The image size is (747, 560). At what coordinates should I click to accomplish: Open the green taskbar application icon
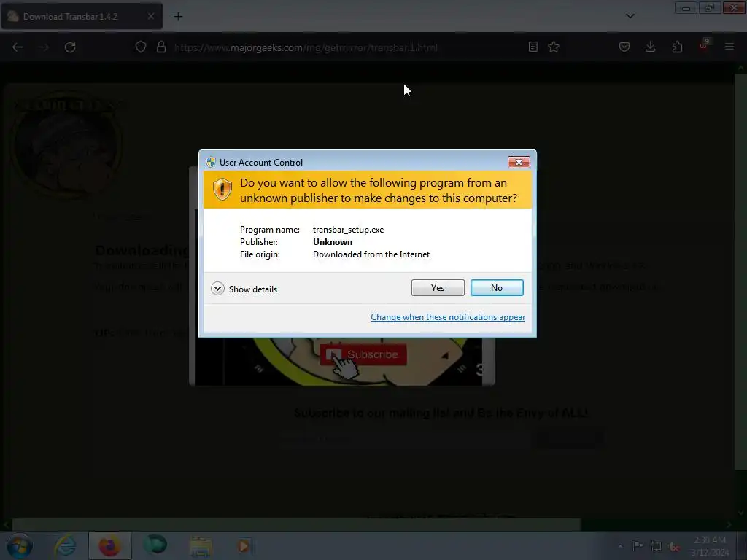coord(155,545)
